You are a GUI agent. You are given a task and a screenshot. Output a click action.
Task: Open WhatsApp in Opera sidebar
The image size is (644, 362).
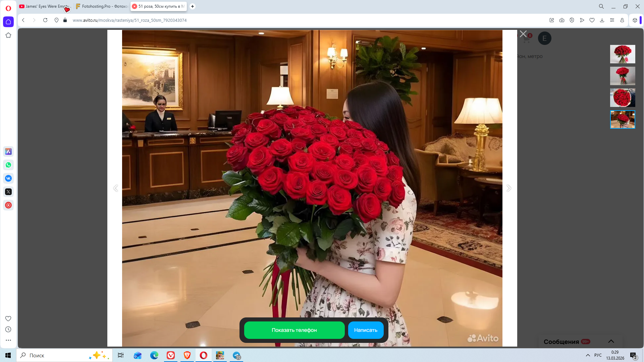coord(8,165)
